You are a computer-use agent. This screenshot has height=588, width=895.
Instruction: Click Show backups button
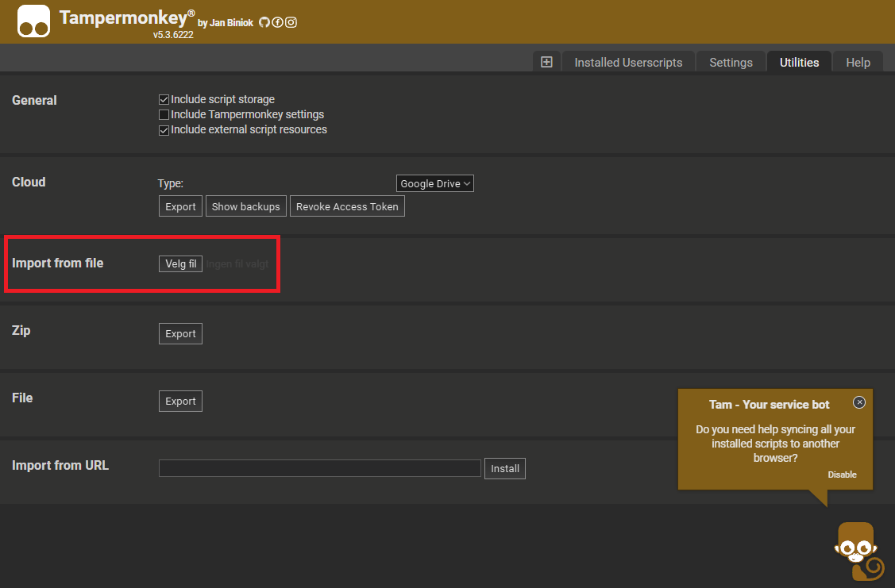pos(245,206)
